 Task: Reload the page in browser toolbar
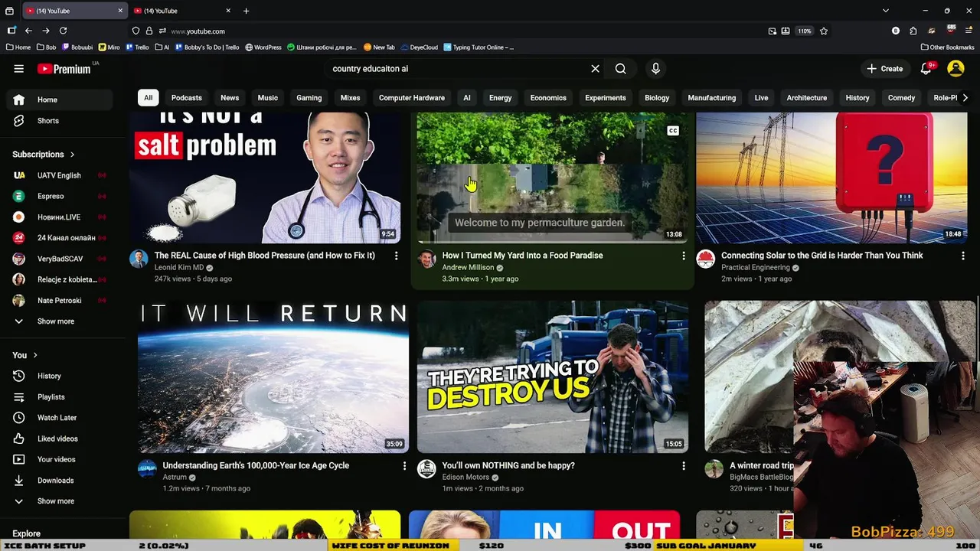coord(63,31)
